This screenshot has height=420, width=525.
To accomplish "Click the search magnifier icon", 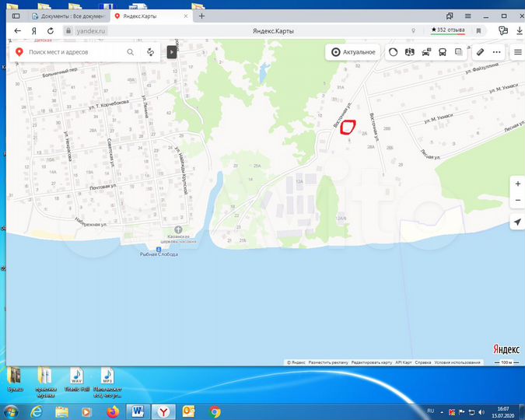I will 131,52.
